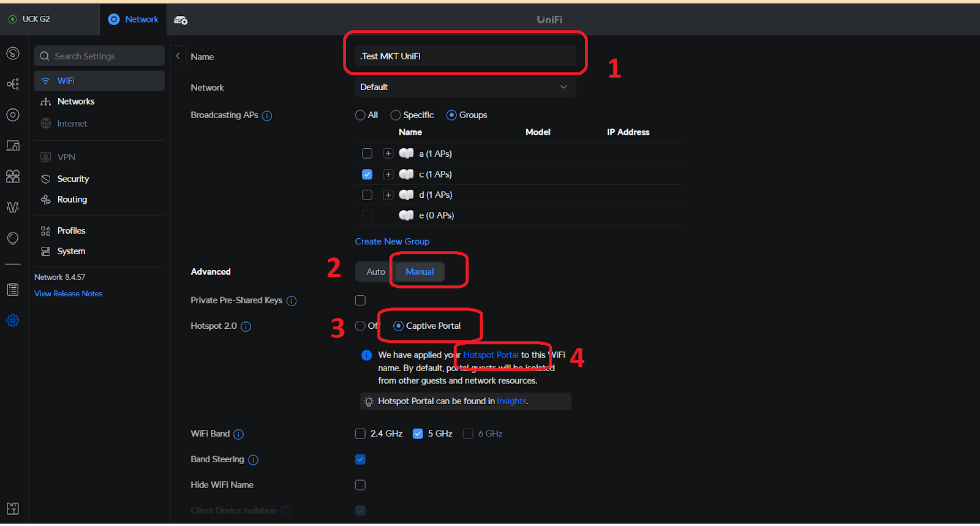980x526 pixels.
Task: Click the back chevron beside Name
Action: pyautogui.click(x=178, y=56)
